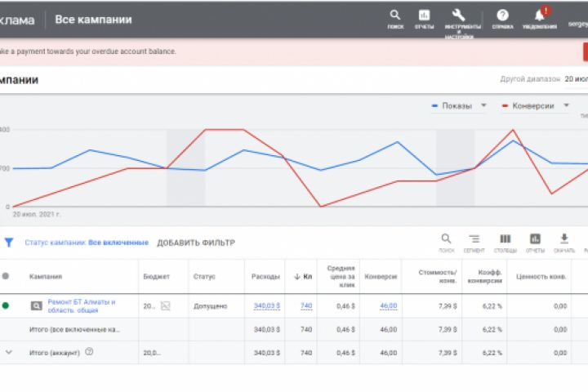Search the table with Поиск icon
The height and width of the screenshot is (392, 588).
coord(446,240)
